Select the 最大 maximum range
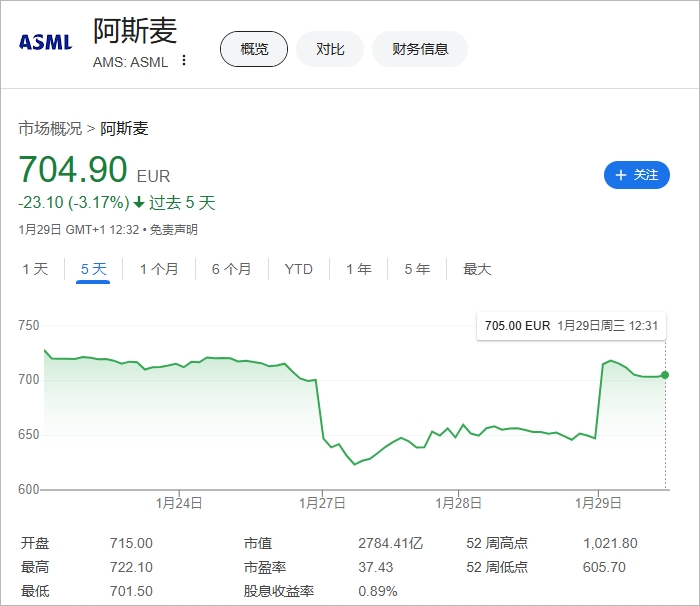 pyautogui.click(x=477, y=269)
